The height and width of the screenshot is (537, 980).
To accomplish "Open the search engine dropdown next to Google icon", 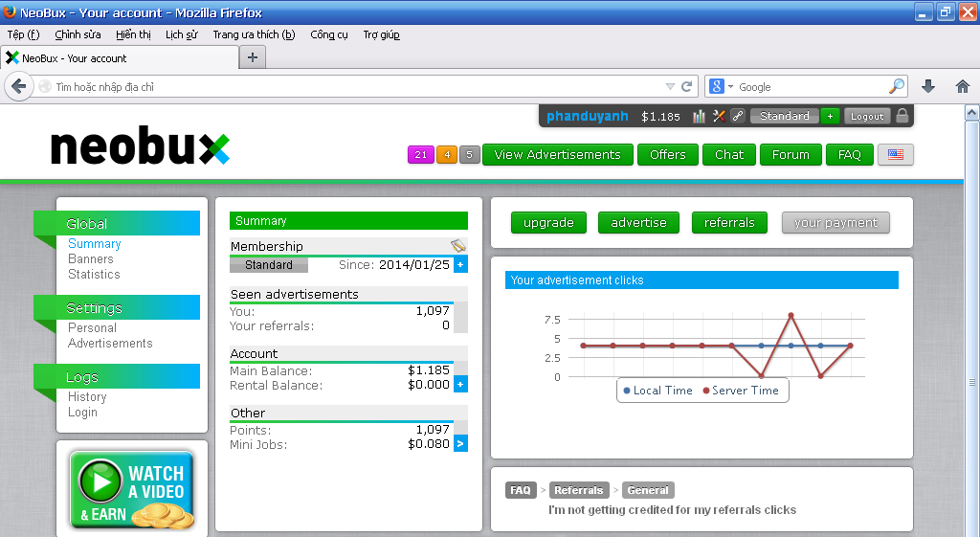I will tap(730, 87).
